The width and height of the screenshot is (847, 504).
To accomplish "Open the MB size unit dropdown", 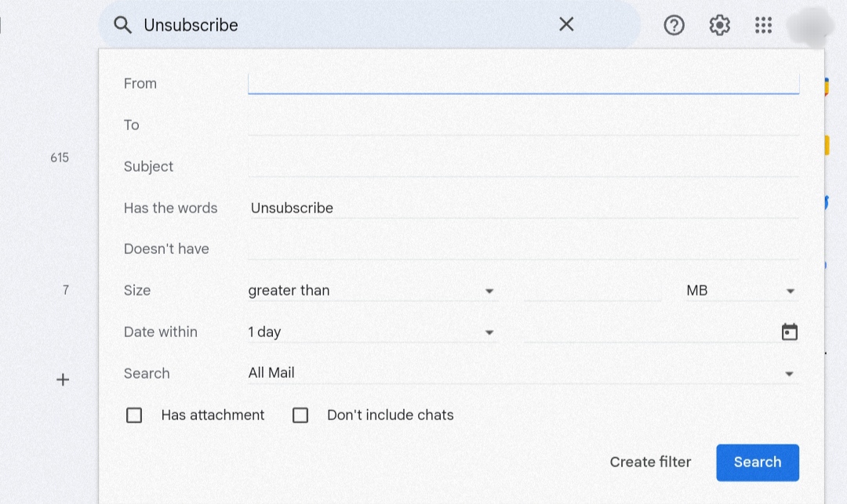I will (x=741, y=291).
